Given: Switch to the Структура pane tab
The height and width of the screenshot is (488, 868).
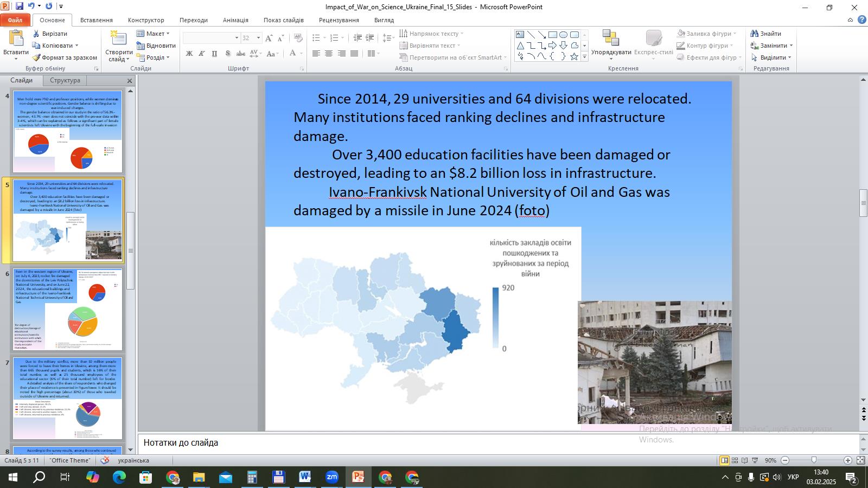Looking at the screenshot, I should pos(65,80).
